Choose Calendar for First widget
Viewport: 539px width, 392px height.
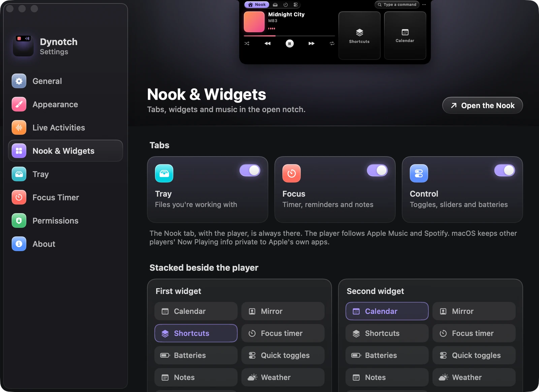pyautogui.click(x=196, y=311)
